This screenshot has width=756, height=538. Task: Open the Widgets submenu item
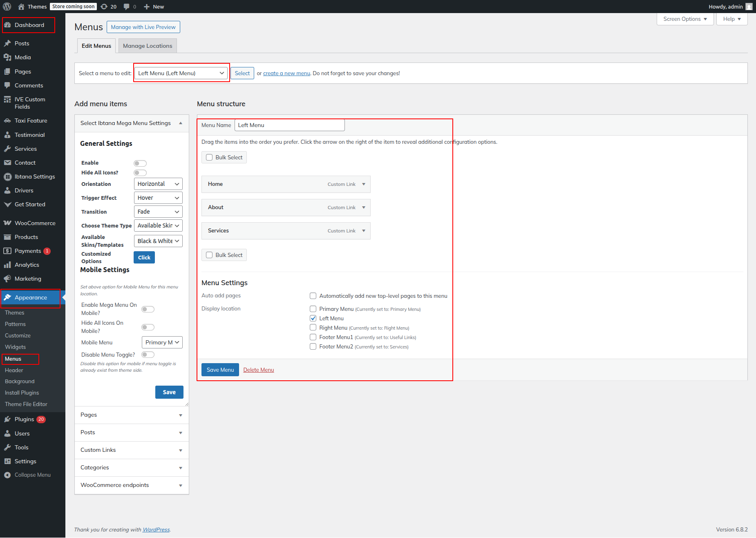pos(15,347)
